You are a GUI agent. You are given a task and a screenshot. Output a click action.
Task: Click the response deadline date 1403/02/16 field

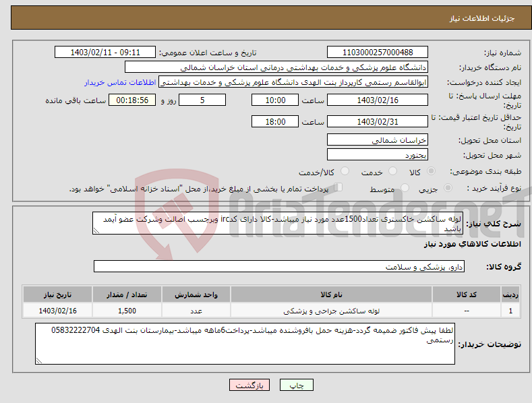pyautogui.click(x=378, y=100)
